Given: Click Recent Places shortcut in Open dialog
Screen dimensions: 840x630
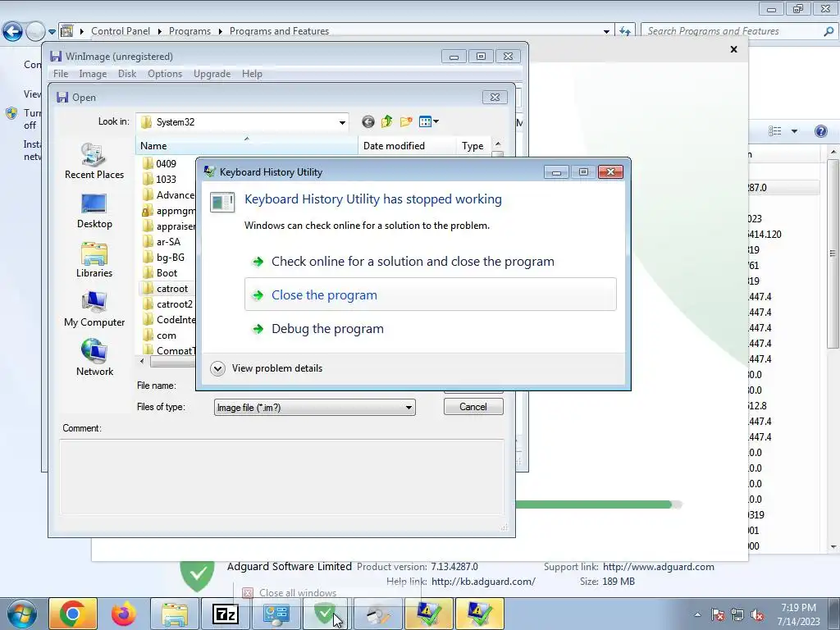Looking at the screenshot, I should (x=94, y=162).
